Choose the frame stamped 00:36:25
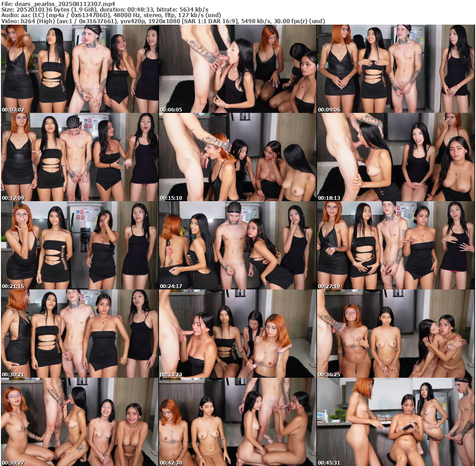The image size is (476, 466). point(396,334)
